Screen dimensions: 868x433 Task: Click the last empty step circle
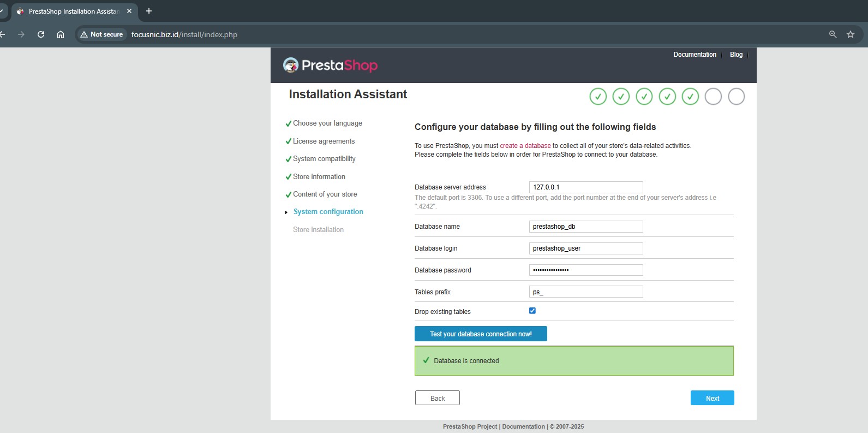(x=736, y=97)
